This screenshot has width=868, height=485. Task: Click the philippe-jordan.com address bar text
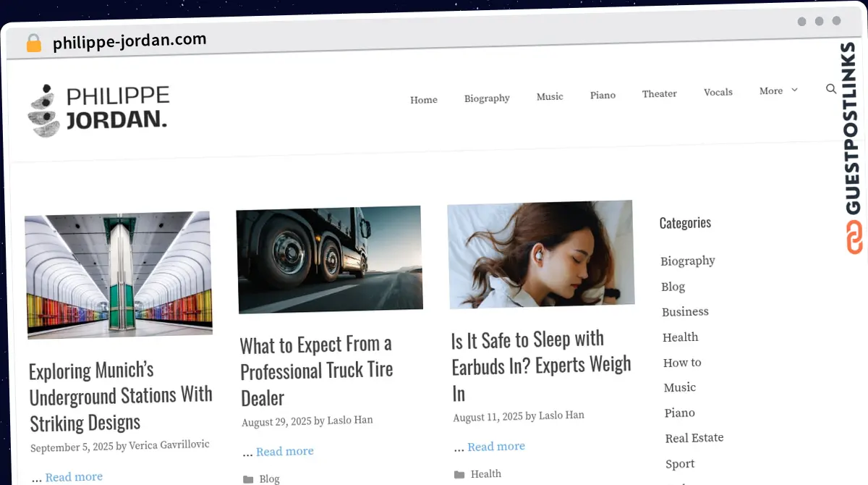pos(129,41)
